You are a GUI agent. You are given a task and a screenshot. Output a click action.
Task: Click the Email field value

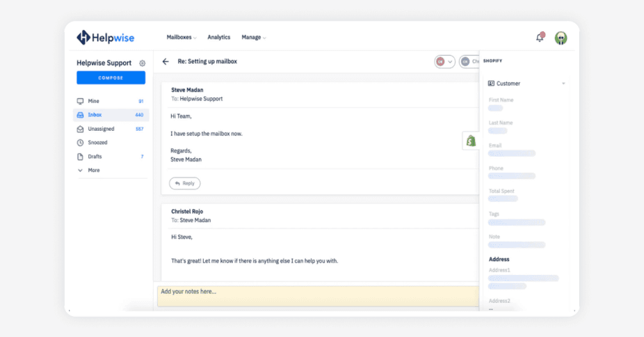512,154
